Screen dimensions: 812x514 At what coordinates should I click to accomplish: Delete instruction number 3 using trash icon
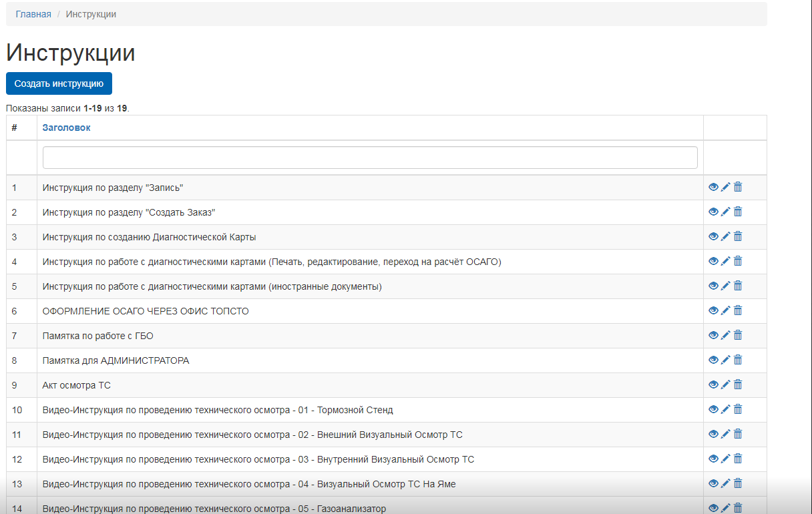click(738, 236)
